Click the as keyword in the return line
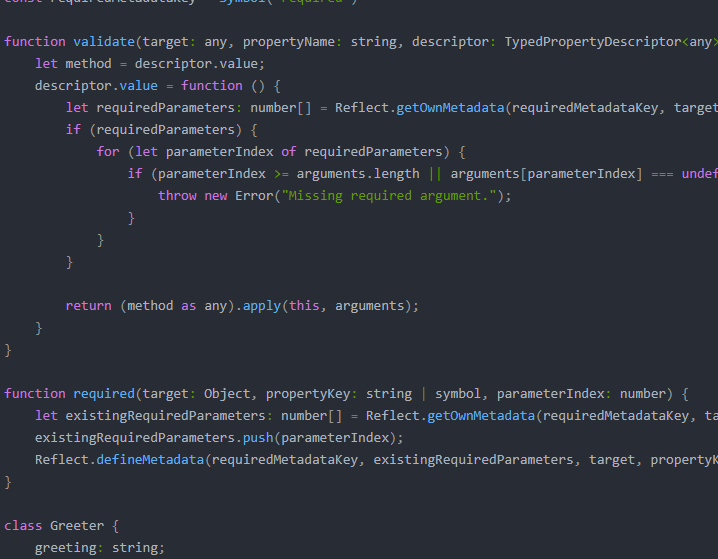This screenshot has width=718, height=559. 189,305
